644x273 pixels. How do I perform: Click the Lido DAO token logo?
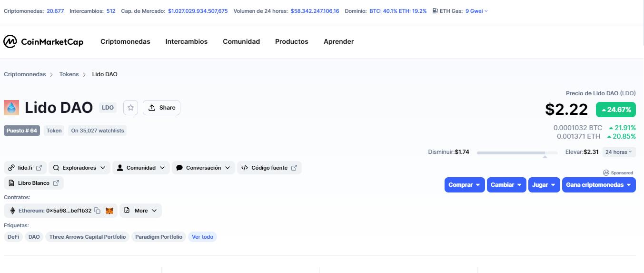click(x=11, y=108)
